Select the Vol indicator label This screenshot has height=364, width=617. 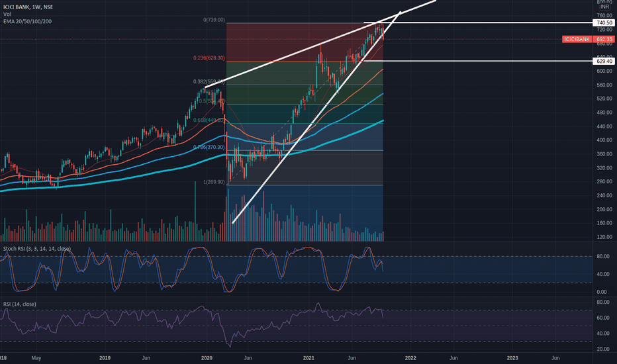point(7,14)
